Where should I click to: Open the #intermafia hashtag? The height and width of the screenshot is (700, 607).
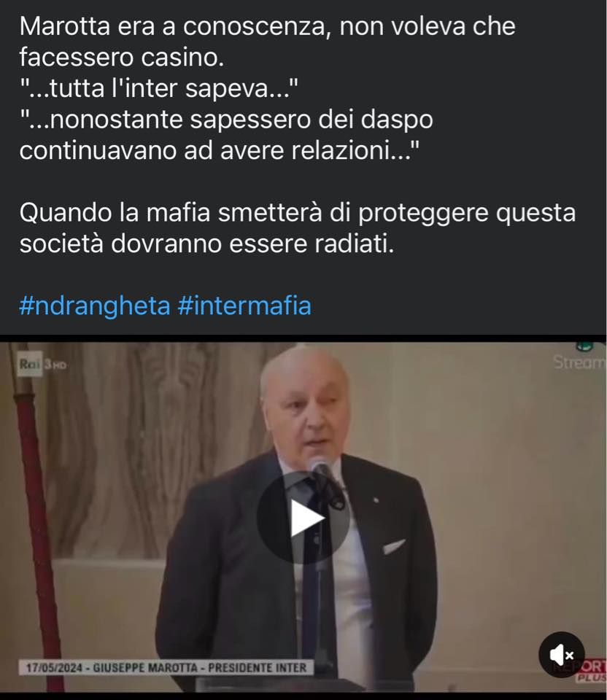(x=244, y=306)
